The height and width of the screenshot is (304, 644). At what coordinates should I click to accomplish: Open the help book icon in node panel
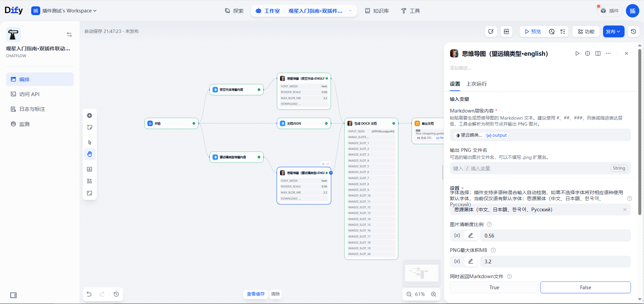click(x=598, y=53)
